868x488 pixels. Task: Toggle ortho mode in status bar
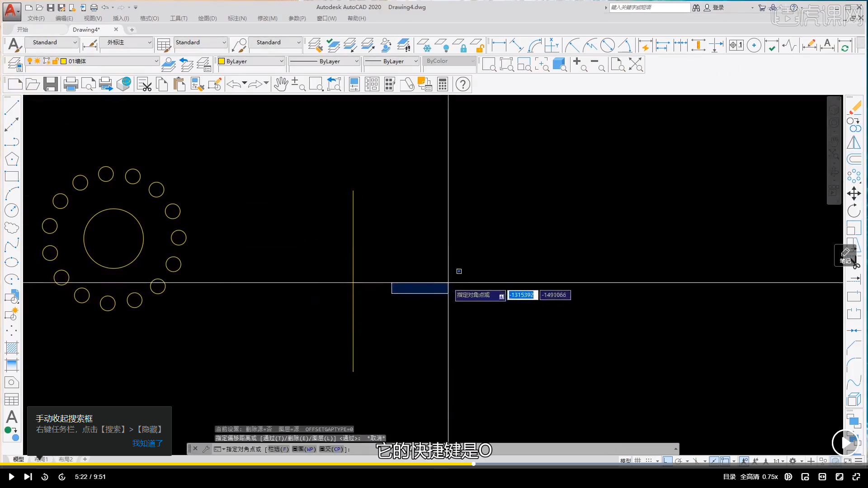coord(668,460)
